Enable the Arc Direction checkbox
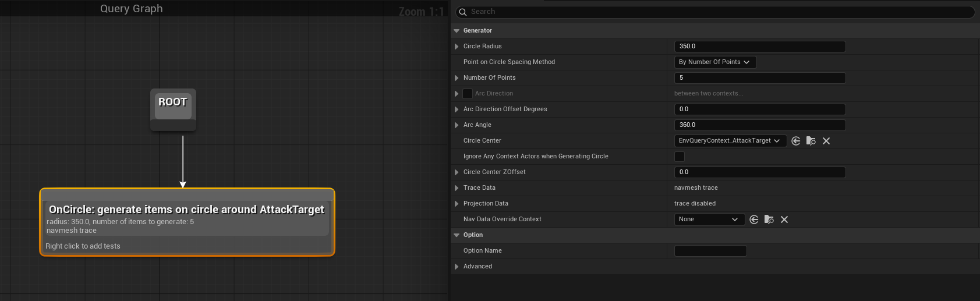 [x=468, y=93]
